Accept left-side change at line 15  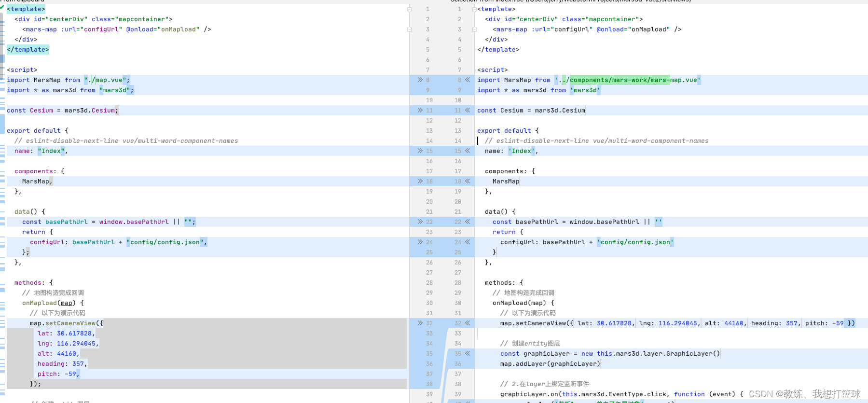(420, 151)
